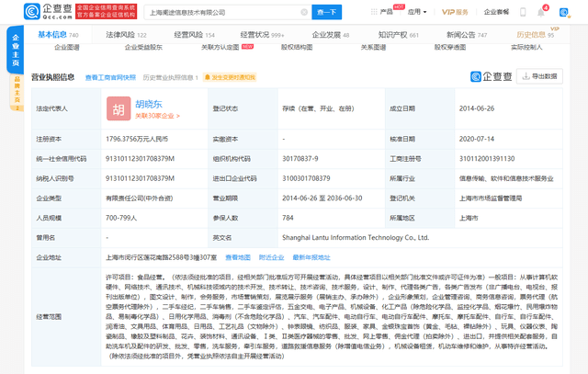Click the 查一下 search button

(327, 12)
